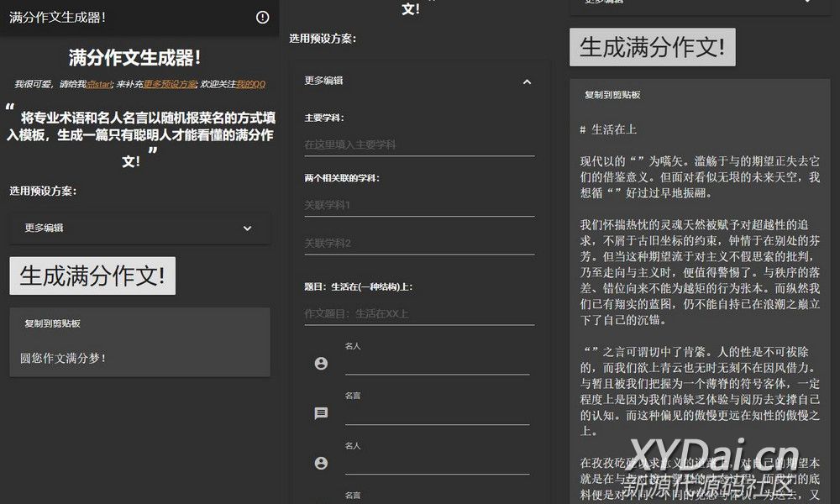This screenshot has width=840, height=504.
Task: Click the info icon in the title bar
Action: (263, 17)
